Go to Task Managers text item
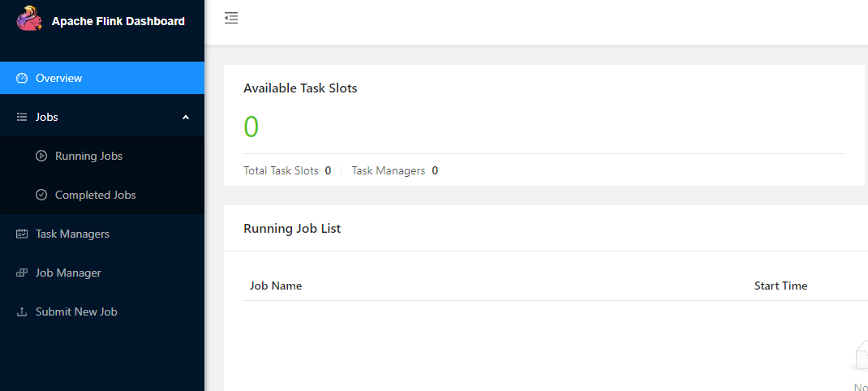 (72, 234)
